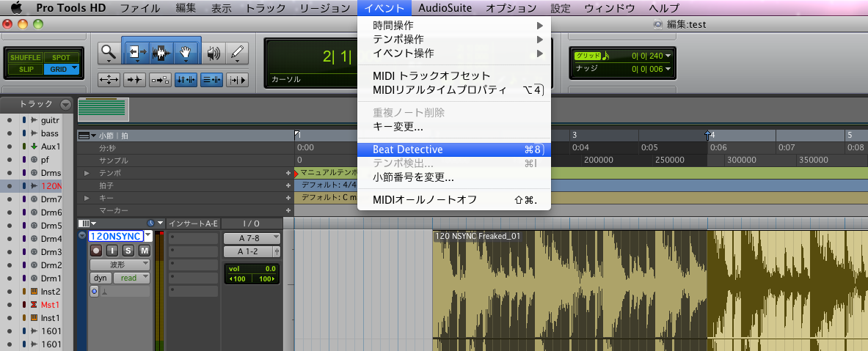Open the ruler view selector beside 小節|拍

pyautogui.click(x=87, y=136)
